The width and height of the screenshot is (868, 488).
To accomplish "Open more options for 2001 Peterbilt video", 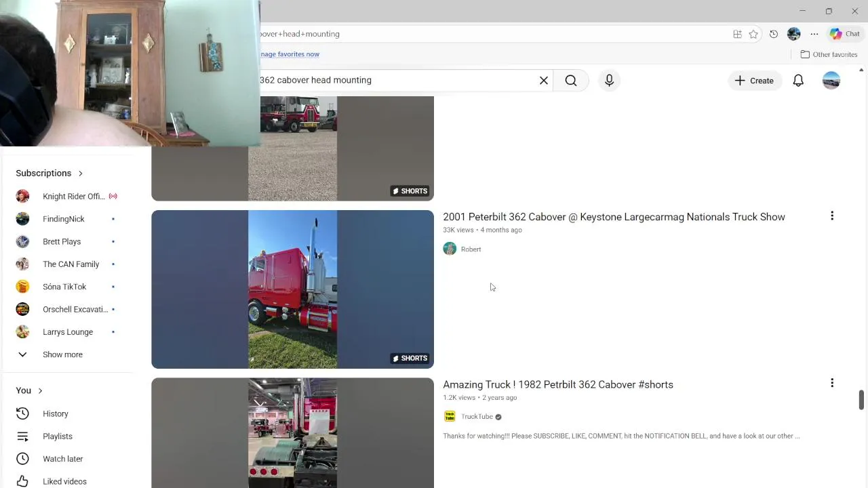I will [832, 216].
